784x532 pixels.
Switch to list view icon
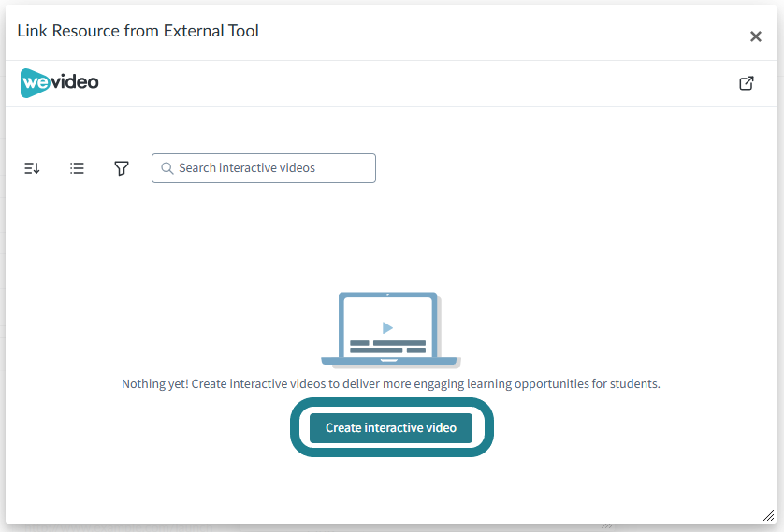pos(77,168)
